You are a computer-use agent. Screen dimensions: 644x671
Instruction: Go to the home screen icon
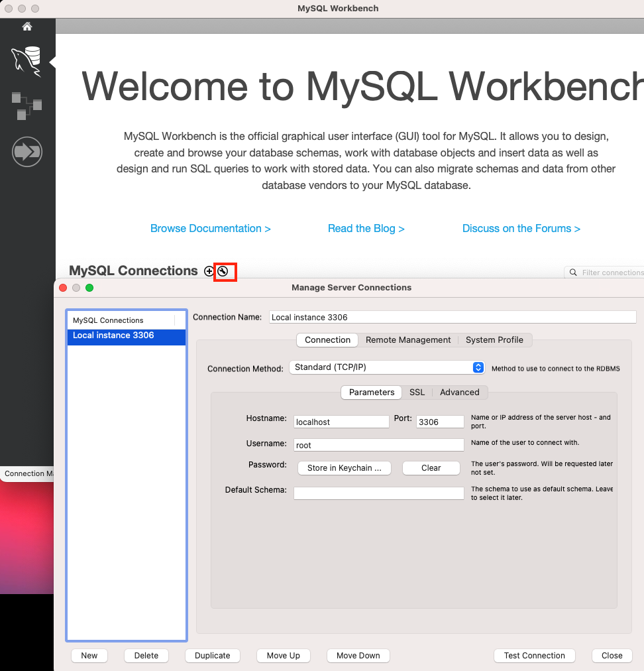(x=27, y=27)
